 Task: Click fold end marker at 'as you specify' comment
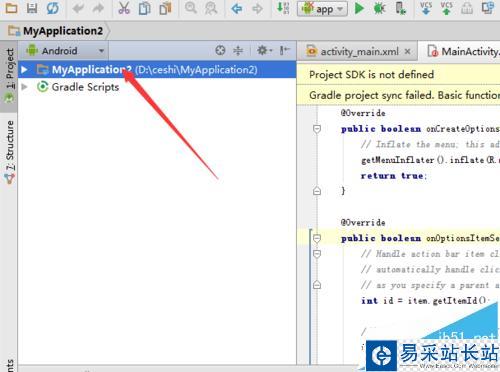[x=317, y=285]
